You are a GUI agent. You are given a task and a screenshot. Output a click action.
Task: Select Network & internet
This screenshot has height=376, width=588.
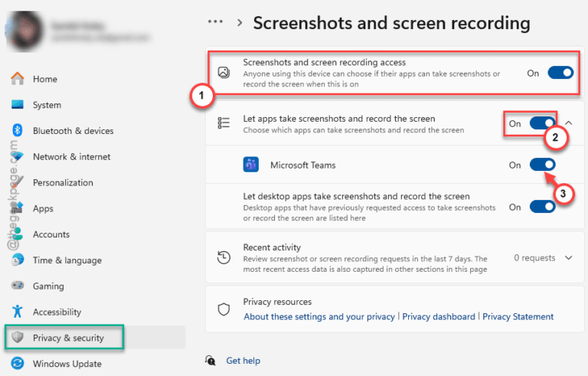(x=72, y=156)
